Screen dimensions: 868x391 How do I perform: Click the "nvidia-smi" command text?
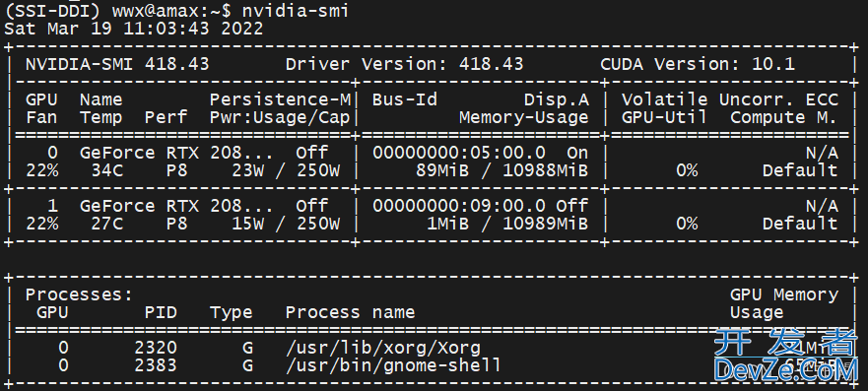pos(295,10)
